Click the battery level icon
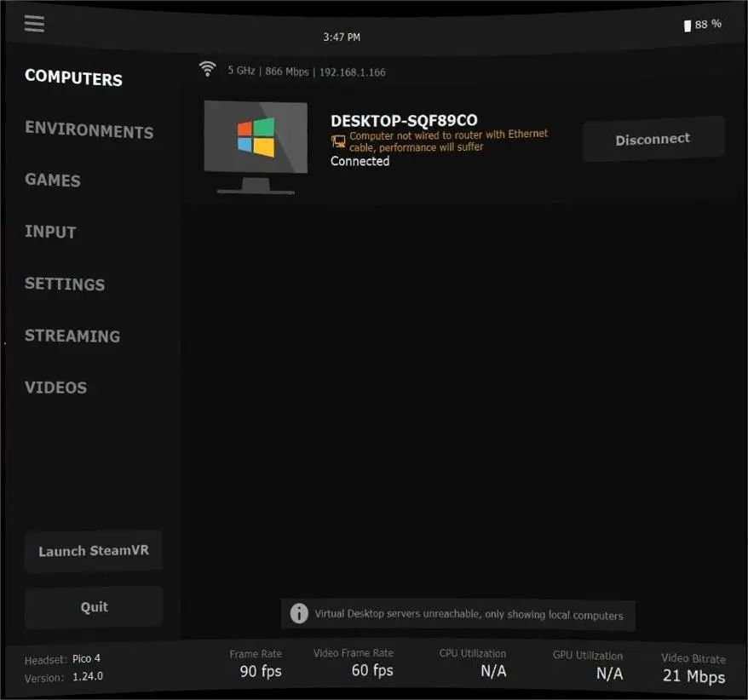Image resolution: width=748 pixels, height=700 pixels. (x=688, y=26)
